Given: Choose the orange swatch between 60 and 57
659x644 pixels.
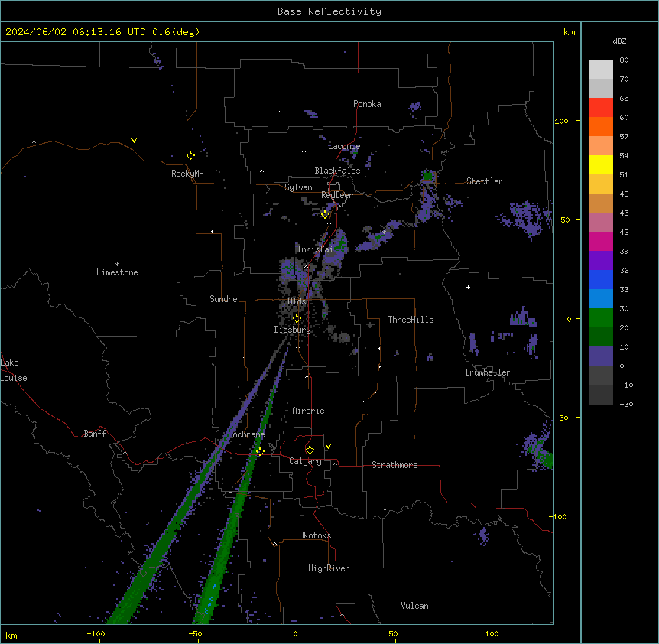Looking at the screenshot, I should pos(601,126).
